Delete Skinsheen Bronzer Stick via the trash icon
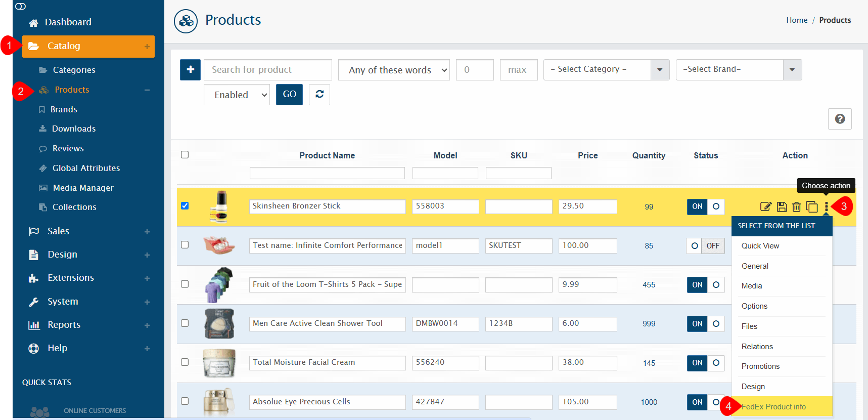Viewport: 868px width, 420px height. [x=797, y=206]
